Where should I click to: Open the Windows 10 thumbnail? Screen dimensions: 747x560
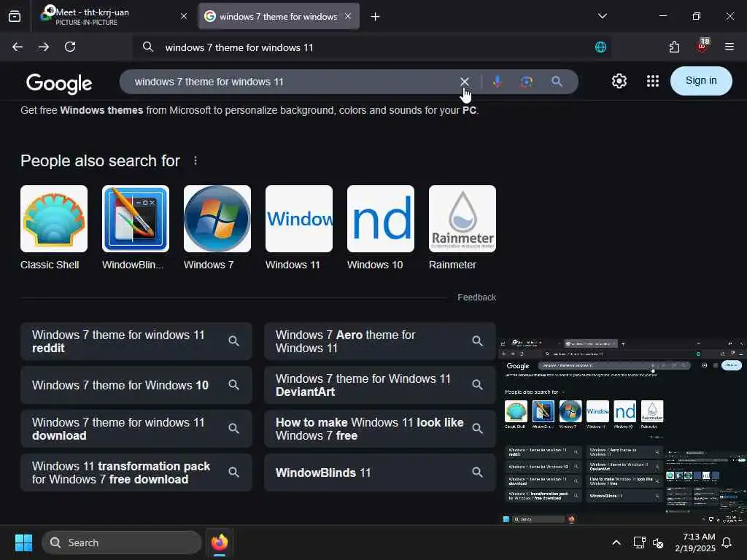coord(381,219)
